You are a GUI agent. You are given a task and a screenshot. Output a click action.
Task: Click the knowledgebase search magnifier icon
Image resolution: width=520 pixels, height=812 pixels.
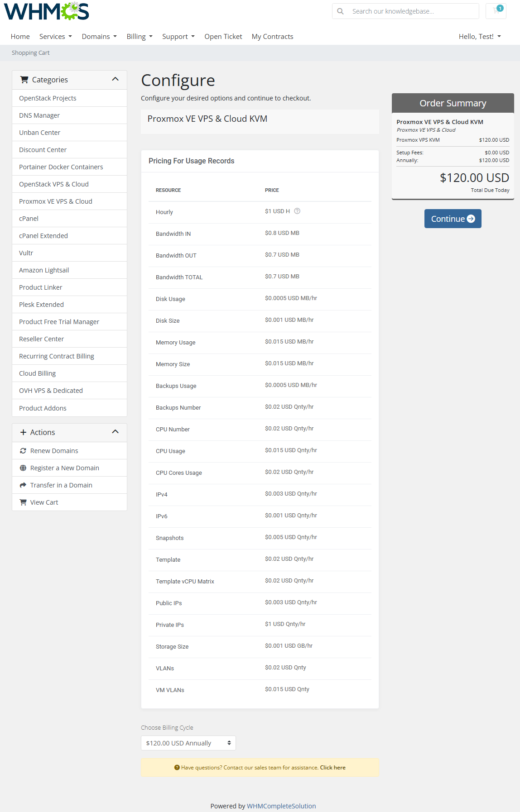click(x=341, y=11)
